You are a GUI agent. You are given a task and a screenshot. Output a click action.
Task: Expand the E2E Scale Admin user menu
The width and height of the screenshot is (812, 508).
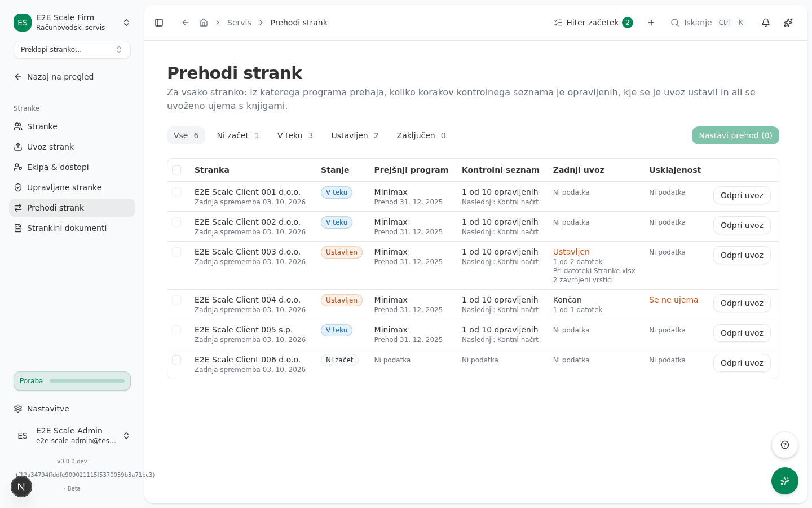(72, 436)
